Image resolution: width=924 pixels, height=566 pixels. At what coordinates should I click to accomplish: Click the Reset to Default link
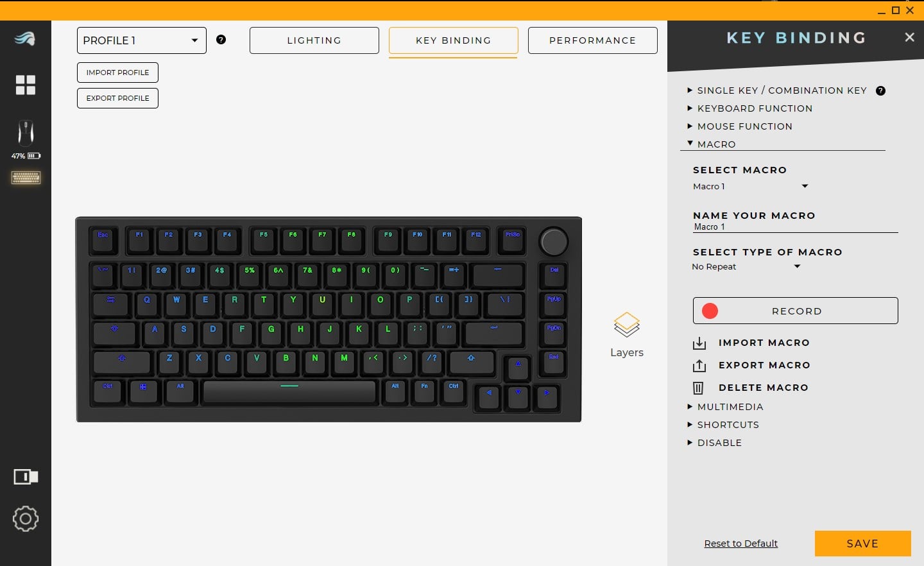click(x=741, y=544)
